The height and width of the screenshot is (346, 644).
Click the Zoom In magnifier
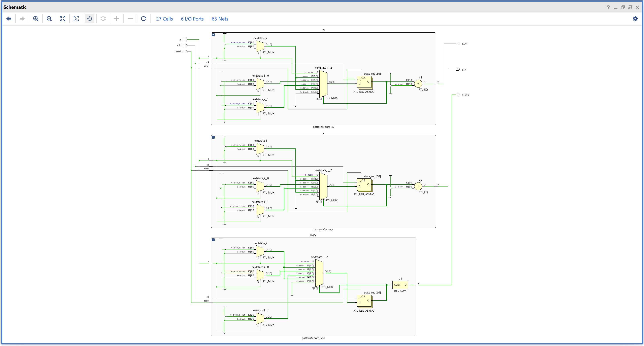(x=36, y=19)
